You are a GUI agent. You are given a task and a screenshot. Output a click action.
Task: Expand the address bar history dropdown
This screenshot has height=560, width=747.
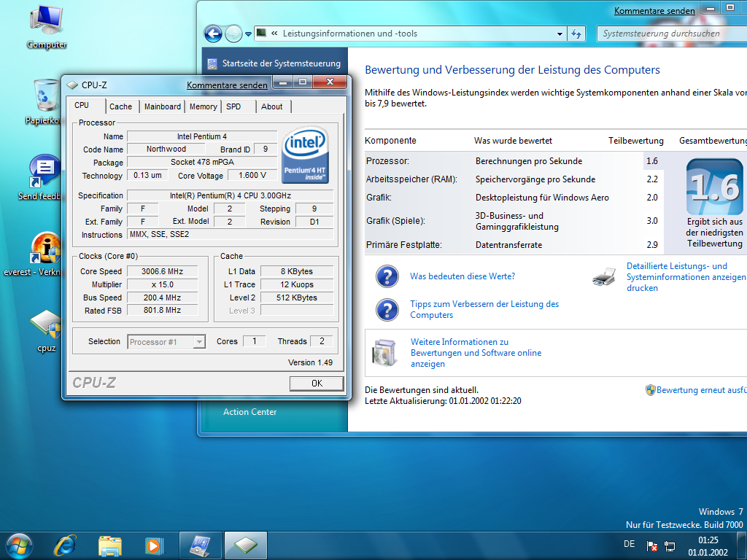point(560,34)
